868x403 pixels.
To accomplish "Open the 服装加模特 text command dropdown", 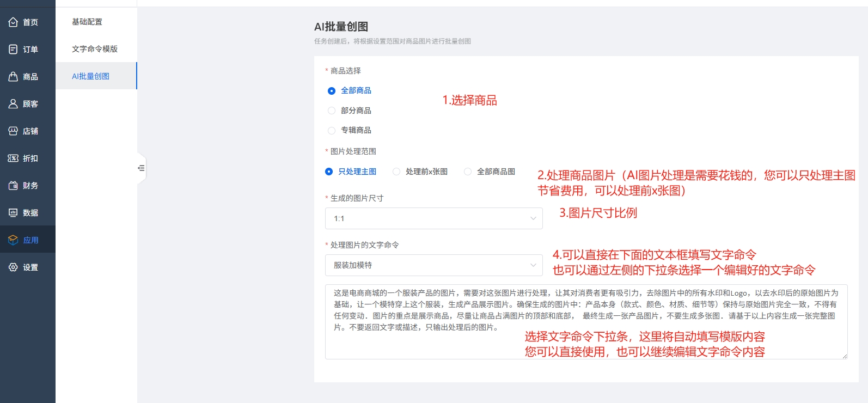I will 433,265.
